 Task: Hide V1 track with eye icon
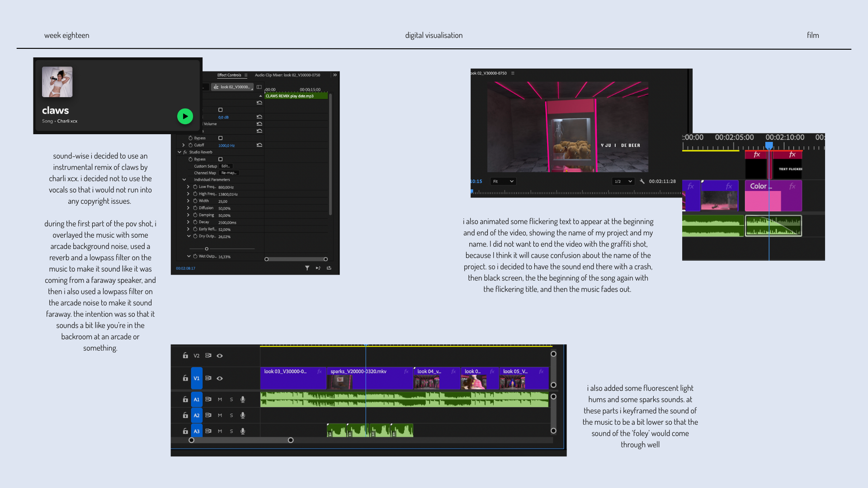point(220,378)
